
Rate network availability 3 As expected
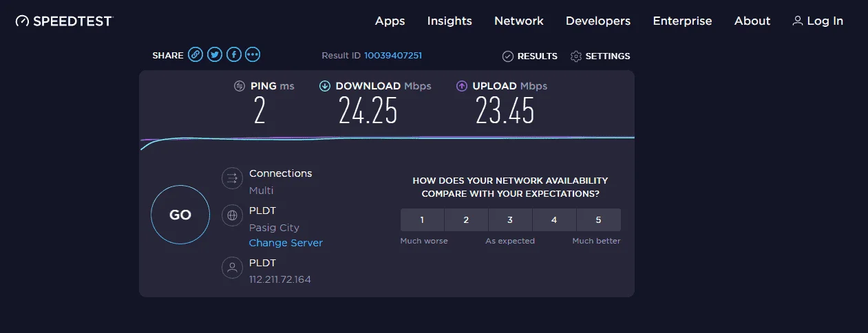[510, 220]
